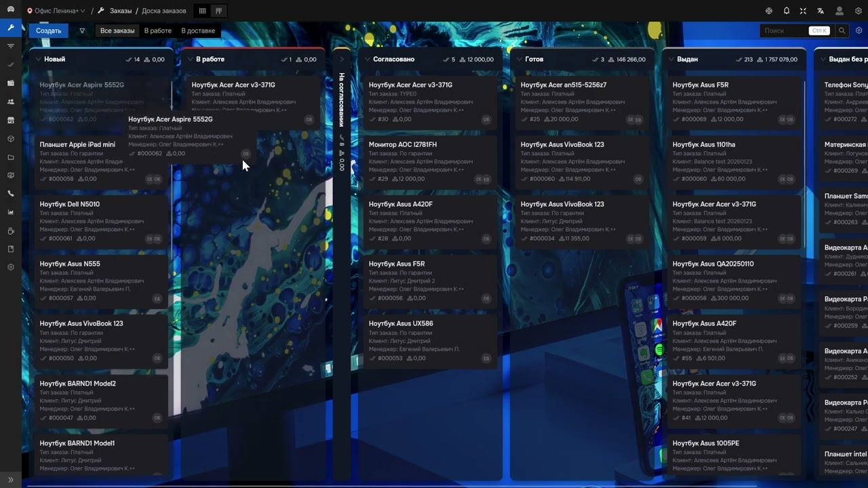Go to Доска заказов breadcrumb
Viewport: 868px width, 488px height.
(x=164, y=11)
